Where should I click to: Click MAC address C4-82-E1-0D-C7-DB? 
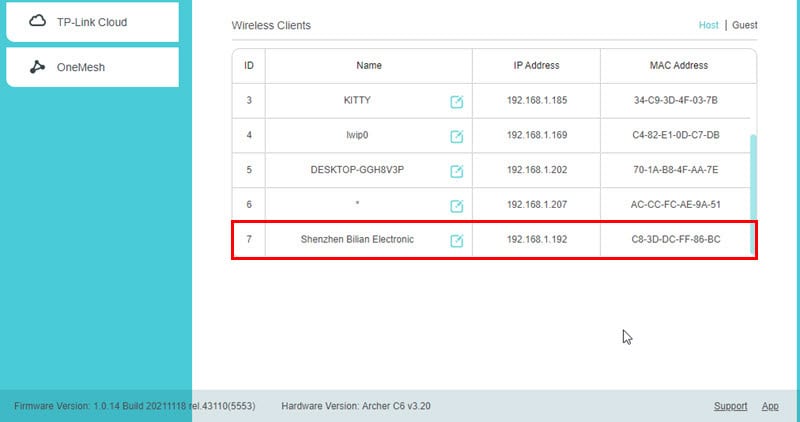point(676,135)
